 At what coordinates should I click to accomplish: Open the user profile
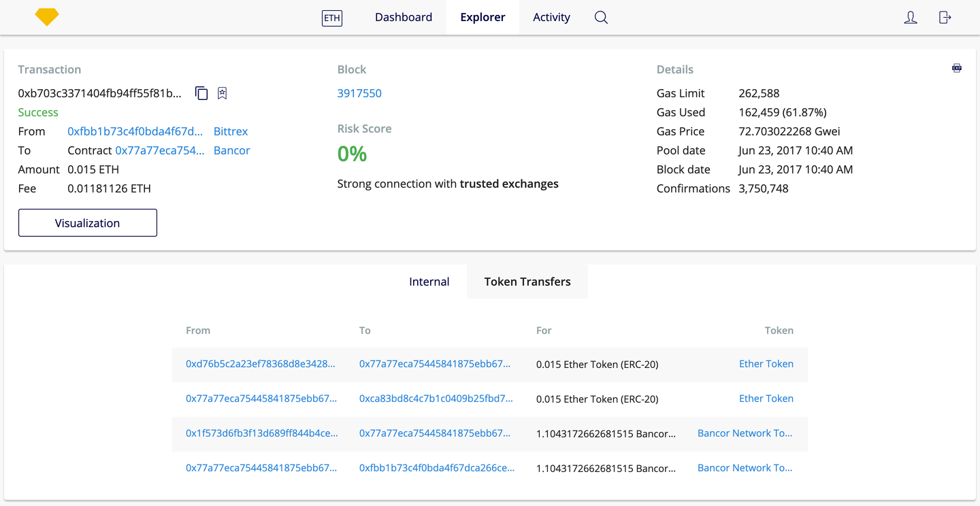pyautogui.click(x=911, y=18)
